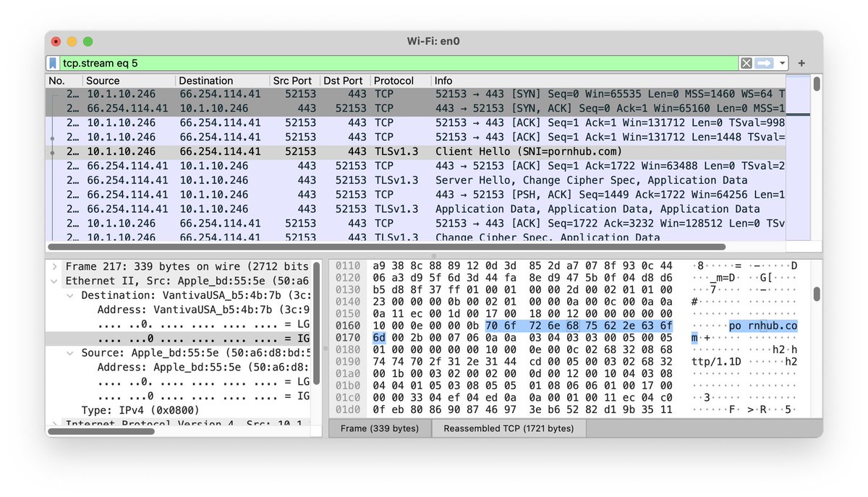The width and height of the screenshot is (868, 497).
Task: Select the Frame 217: 339 bytes on wire line
Action: pos(187,267)
